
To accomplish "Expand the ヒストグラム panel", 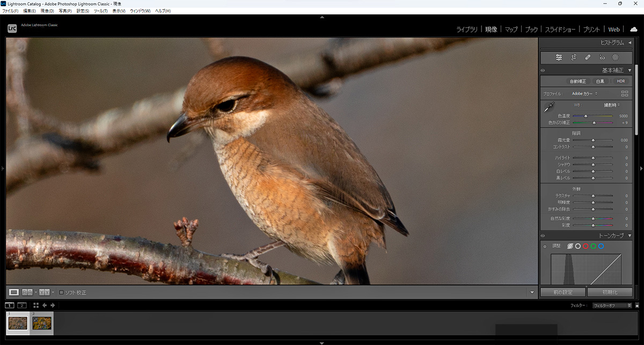I will point(630,42).
